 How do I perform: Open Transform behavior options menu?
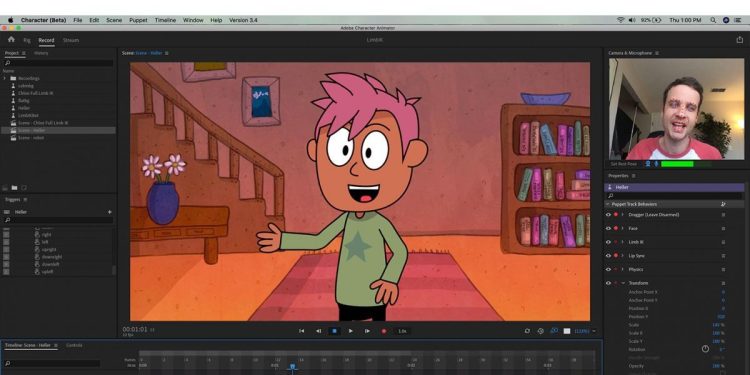723,283
